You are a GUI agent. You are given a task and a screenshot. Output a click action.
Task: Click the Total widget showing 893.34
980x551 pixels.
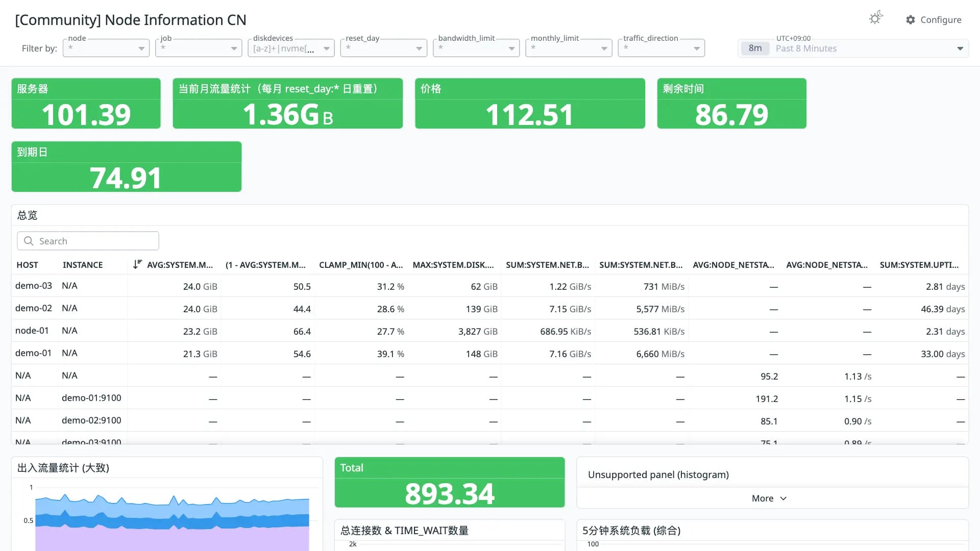coord(450,482)
